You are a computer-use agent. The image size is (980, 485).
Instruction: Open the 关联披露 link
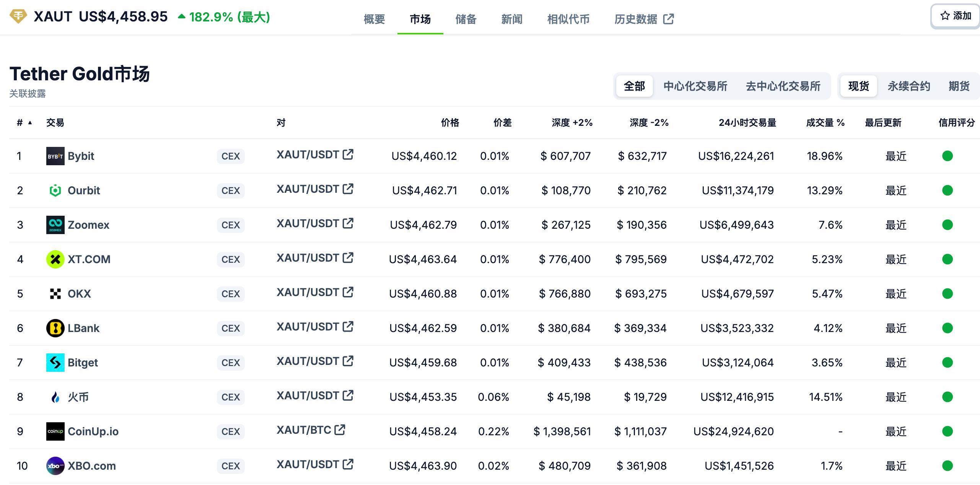click(27, 94)
